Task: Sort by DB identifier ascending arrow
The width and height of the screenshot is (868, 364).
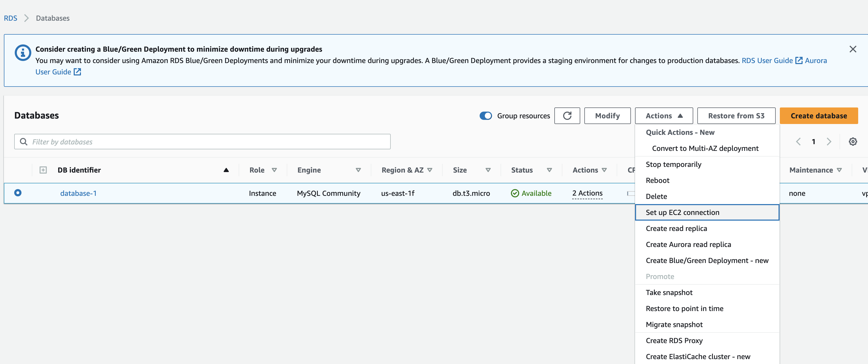Action: click(226, 170)
